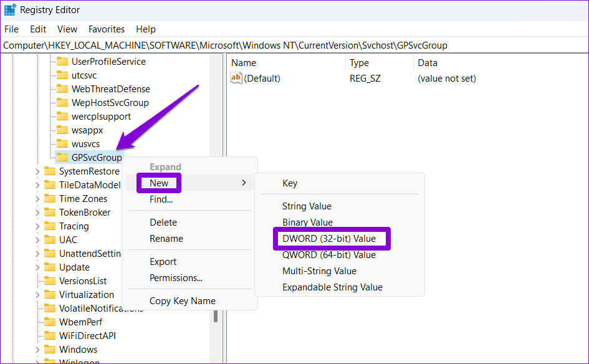Viewport: 589px width, 364px height.
Task: Click the Virtualization folder icon
Action: click(49, 294)
